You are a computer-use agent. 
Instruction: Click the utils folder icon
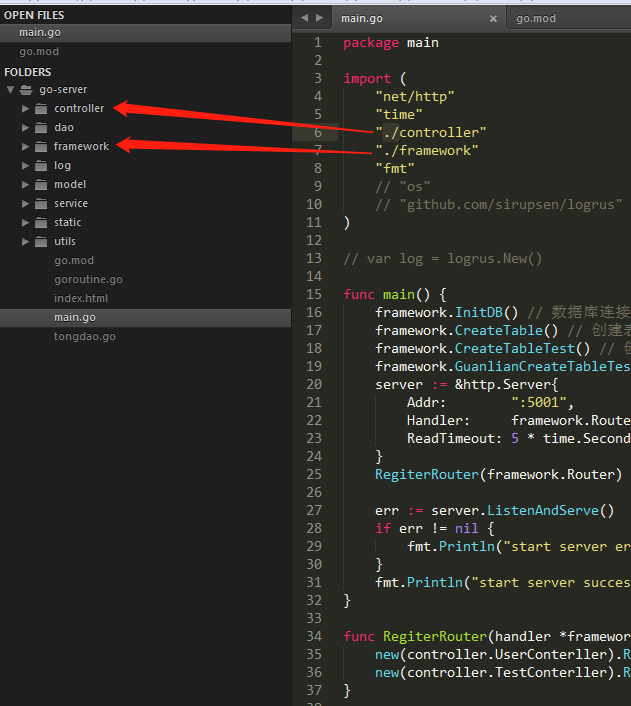[x=41, y=241]
